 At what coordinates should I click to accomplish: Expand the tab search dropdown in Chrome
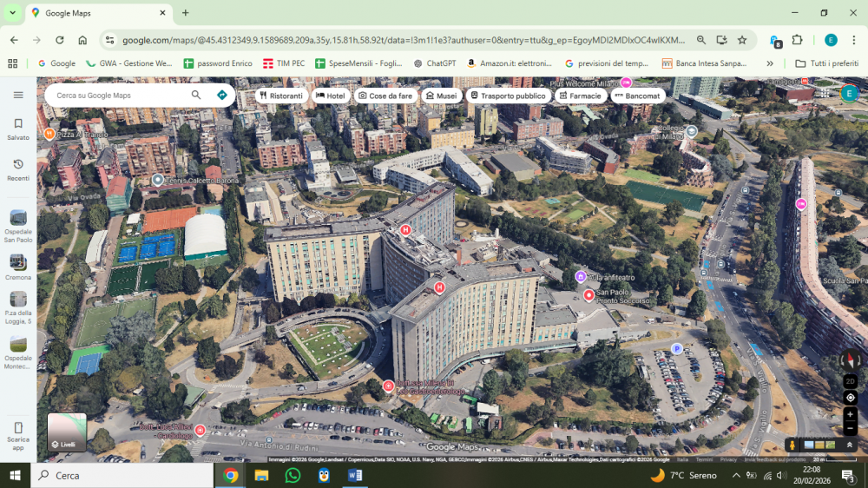(12, 13)
